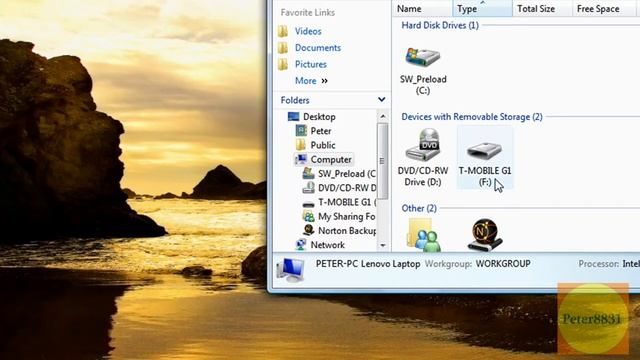Select My Sharing Folders in the tree
The width and height of the screenshot is (640, 360).
tap(347, 216)
